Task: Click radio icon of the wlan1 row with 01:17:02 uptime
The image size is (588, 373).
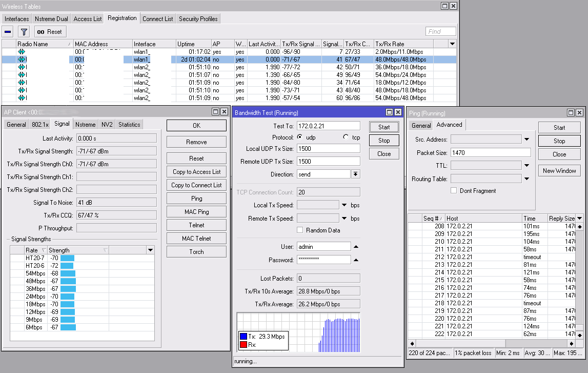Action: (22, 52)
